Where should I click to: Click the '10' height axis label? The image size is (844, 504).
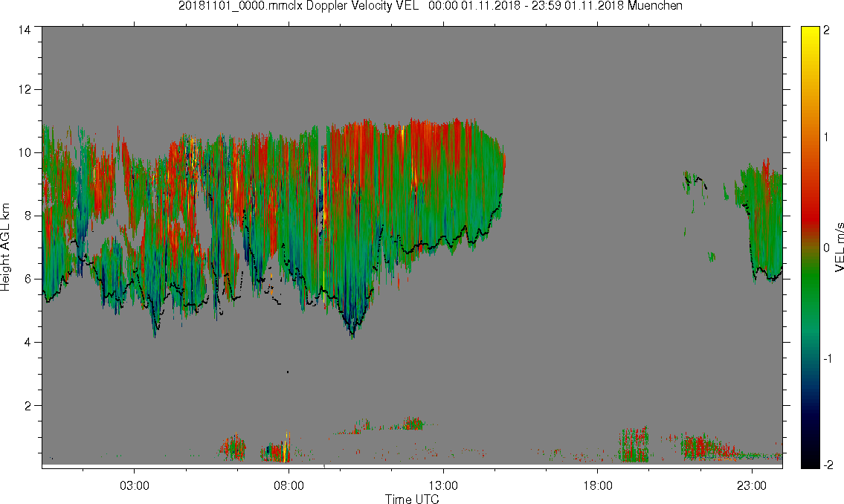25,152
